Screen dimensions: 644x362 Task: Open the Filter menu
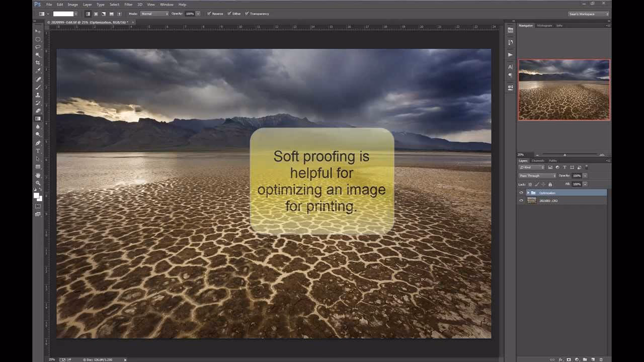[x=128, y=5]
